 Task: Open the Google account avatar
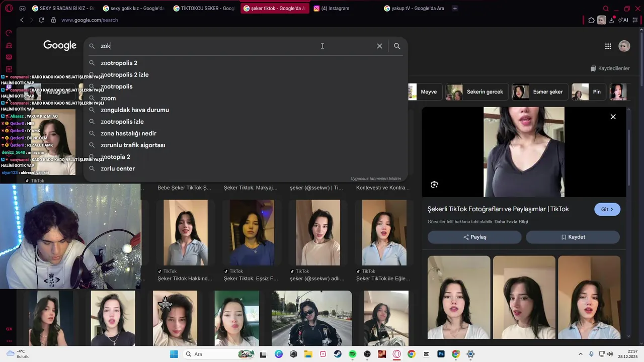point(624,46)
